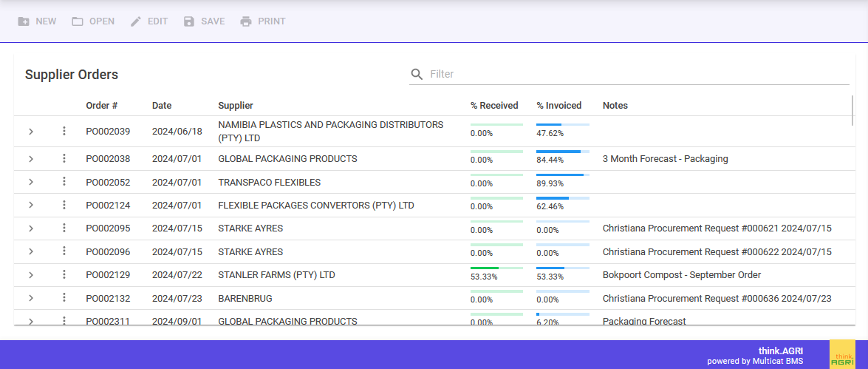The width and height of the screenshot is (868, 369).
Task: Select order number PO002039
Action: point(108,132)
